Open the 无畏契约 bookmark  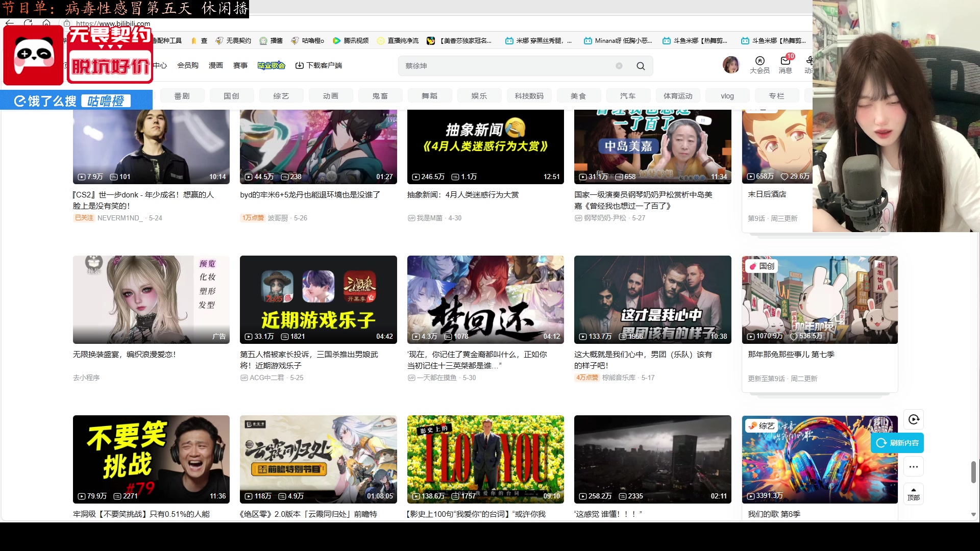tap(233, 40)
